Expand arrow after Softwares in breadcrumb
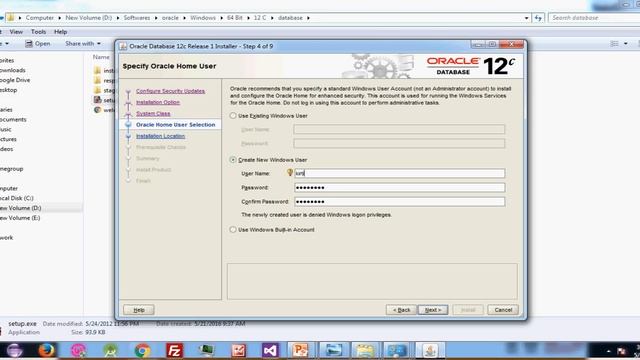Viewport: 640px width, 360px height. coord(156,18)
